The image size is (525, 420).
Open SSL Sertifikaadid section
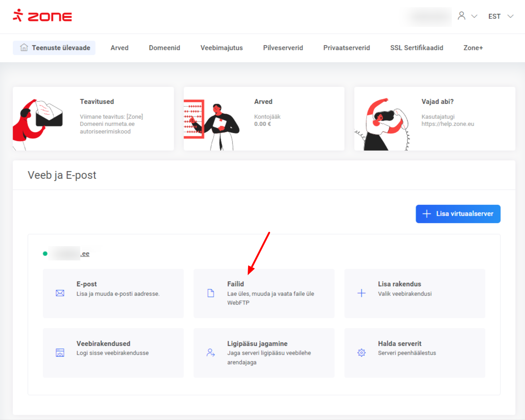(416, 48)
